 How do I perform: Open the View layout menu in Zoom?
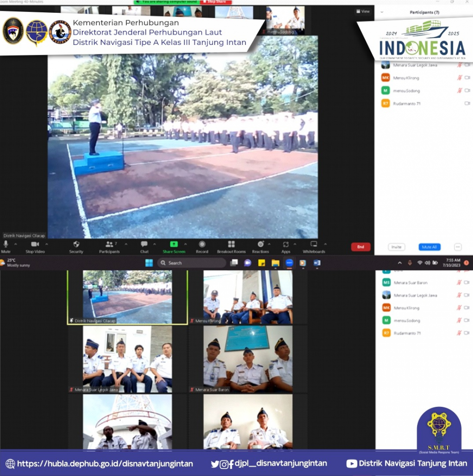click(x=363, y=11)
